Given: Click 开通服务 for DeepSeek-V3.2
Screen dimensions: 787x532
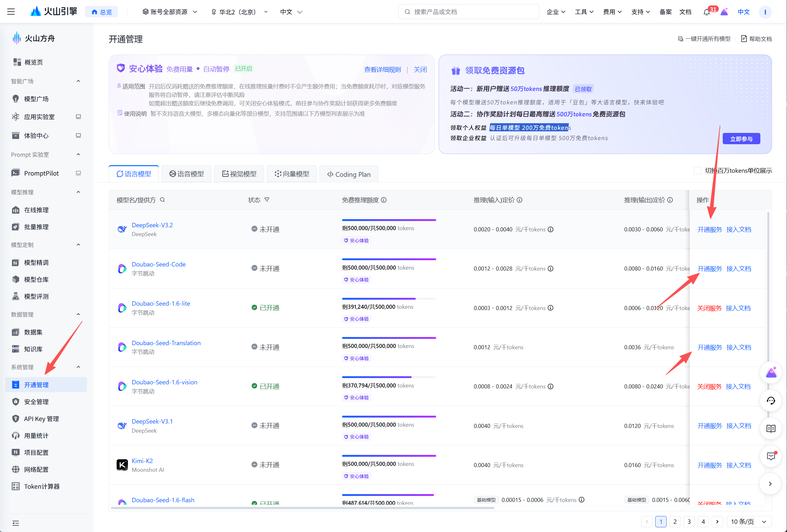Looking at the screenshot, I should (x=710, y=229).
